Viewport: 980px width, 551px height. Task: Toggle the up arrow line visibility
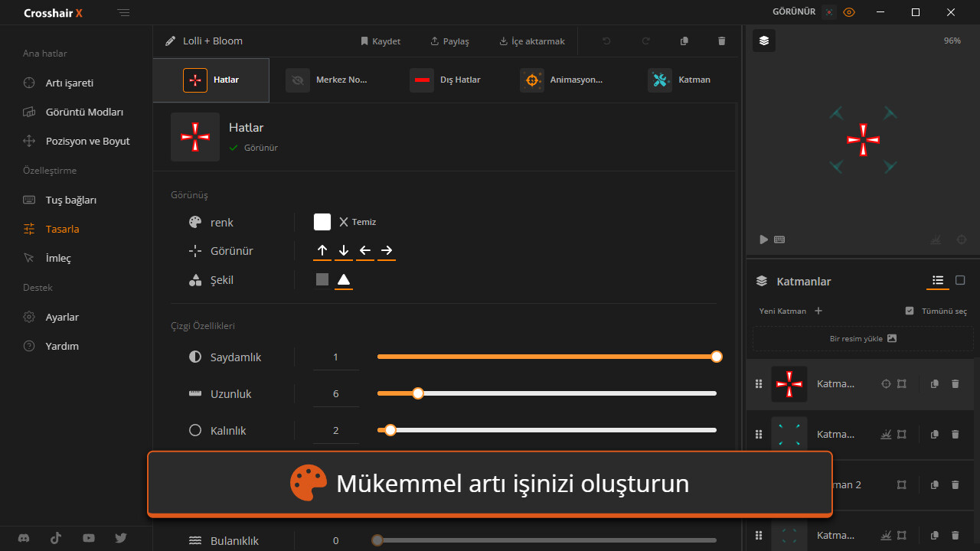click(322, 250)
